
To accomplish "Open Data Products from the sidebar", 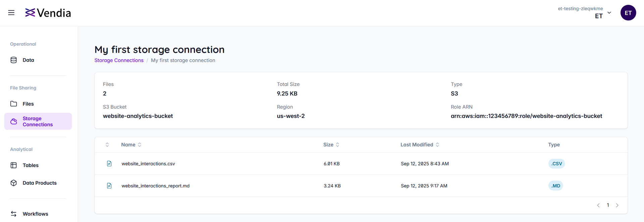I will point(40,183).
